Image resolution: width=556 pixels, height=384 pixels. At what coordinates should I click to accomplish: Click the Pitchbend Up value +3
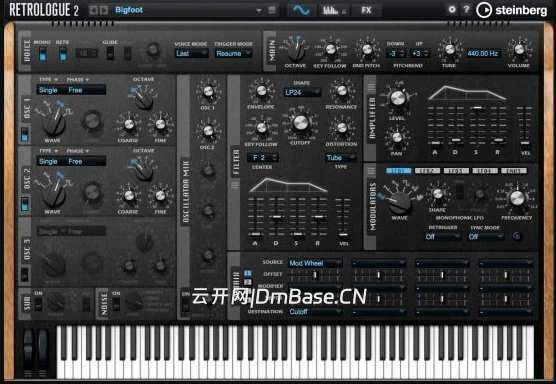pyautogui.click(x=419, y=54)
